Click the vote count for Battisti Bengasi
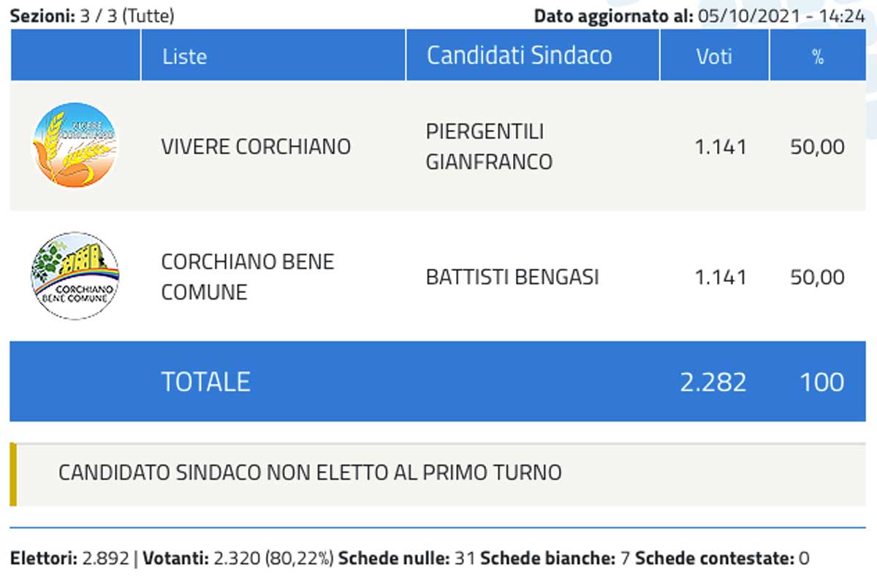 pyautogui.click(x=720, y=278)
